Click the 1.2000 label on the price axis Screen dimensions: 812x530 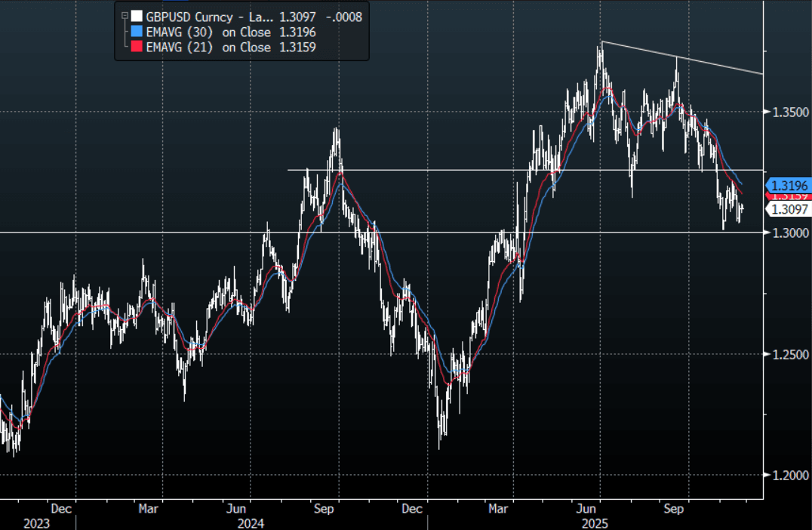(x=788, y=475)
